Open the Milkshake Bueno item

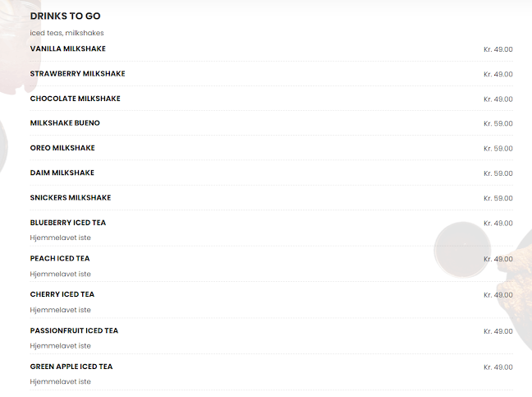(65, 123)
